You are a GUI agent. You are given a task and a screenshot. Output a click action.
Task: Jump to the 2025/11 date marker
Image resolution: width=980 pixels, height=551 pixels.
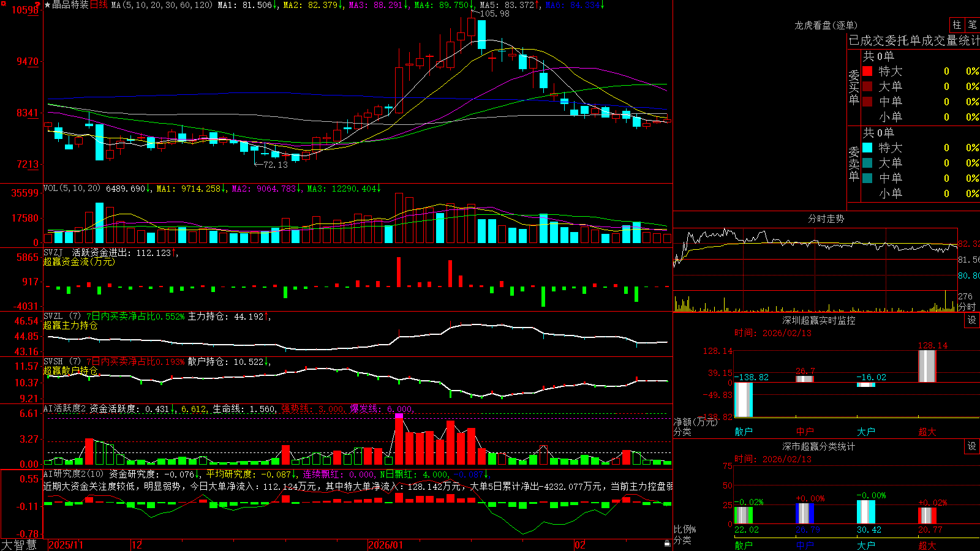(66, 545)
